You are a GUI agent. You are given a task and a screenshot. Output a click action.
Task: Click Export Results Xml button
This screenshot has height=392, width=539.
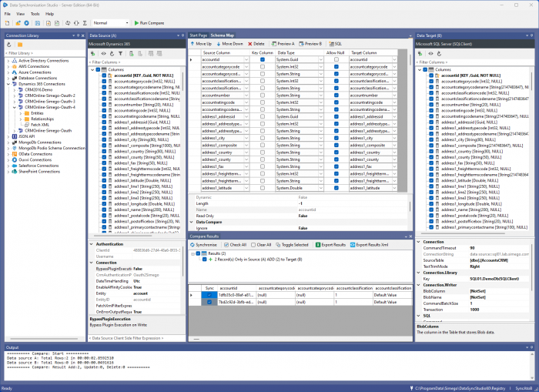[369, 245]
